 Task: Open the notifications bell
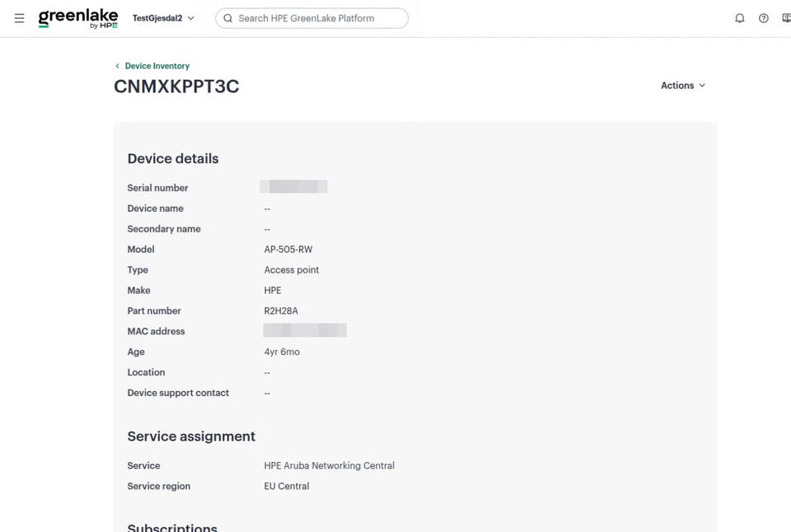click(740, 18)
